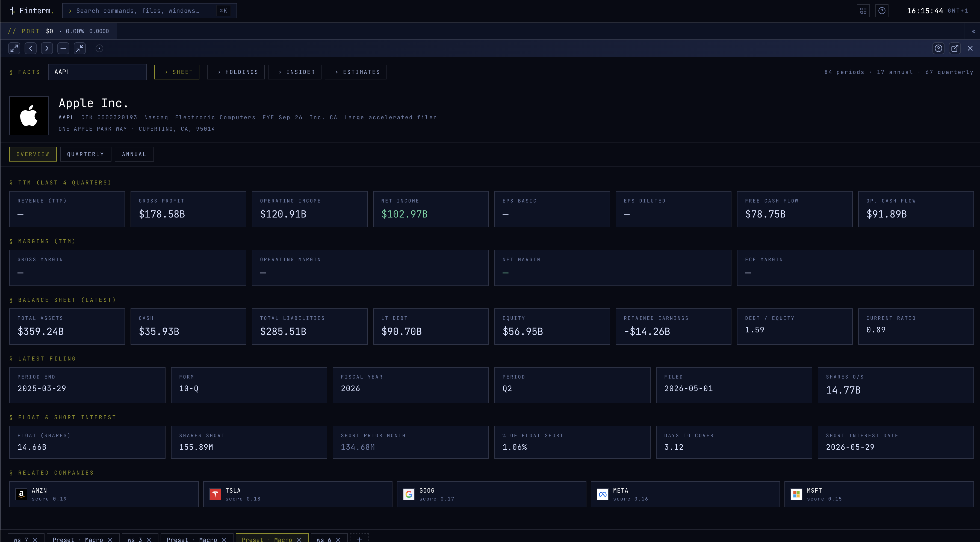Click the Shares Short value 155.89M
980x542 pixels.
tap(196, 447)
